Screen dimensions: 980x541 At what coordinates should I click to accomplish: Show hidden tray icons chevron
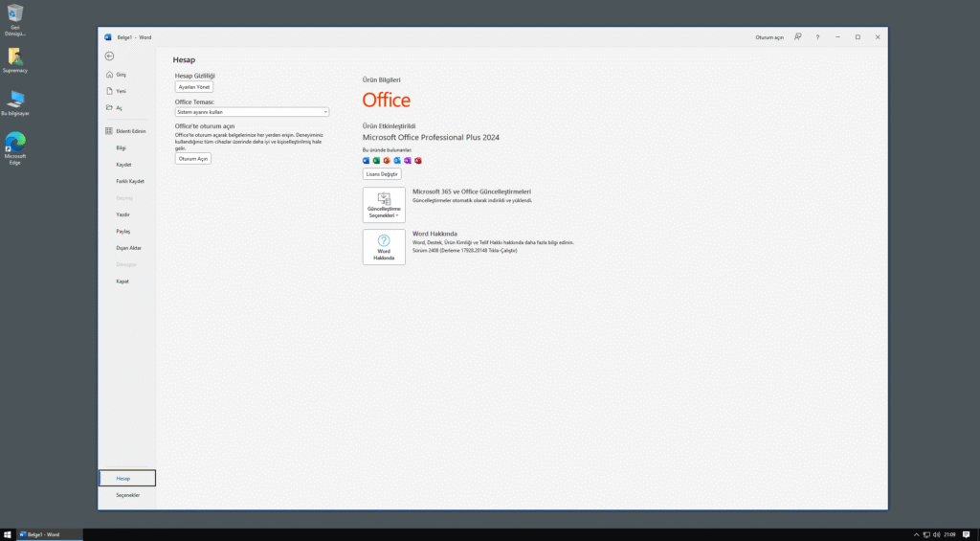click(916, 534)
